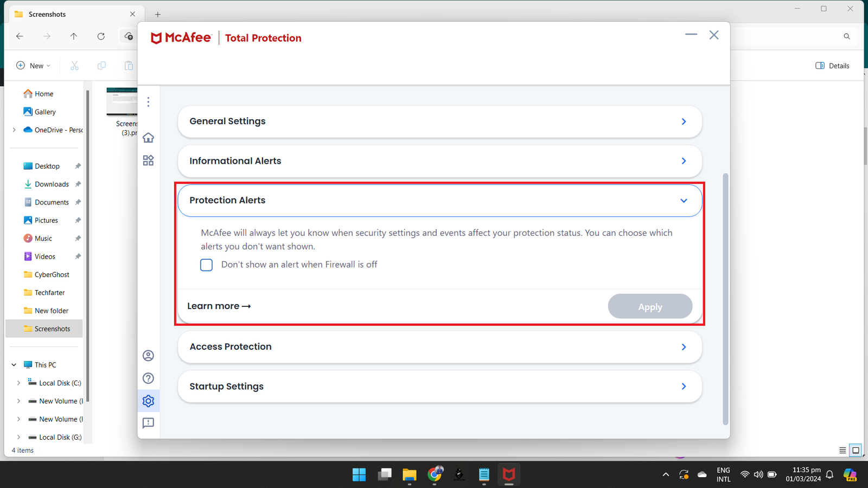Expand the Informational Alerts section
The image size is (868, 488).
(x=439, y=161)
